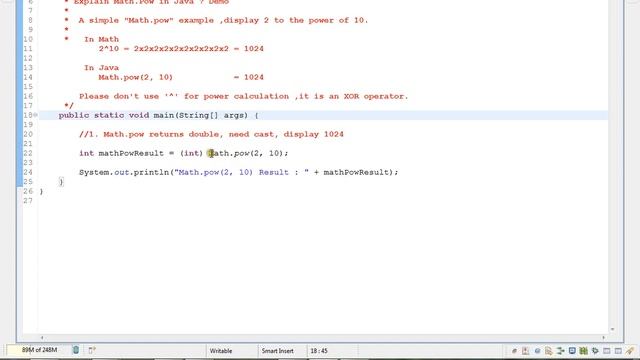
Task: Click the golden pencil status tray icon
Action: click(x=630, y=351)
